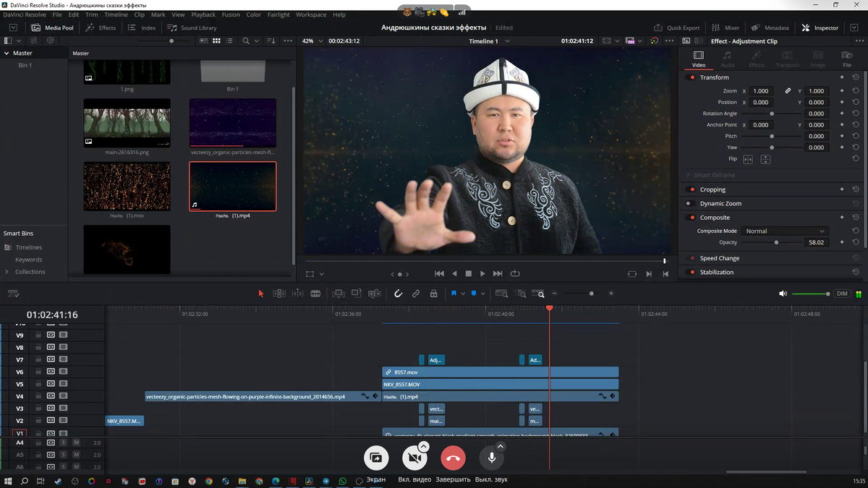Image resolution: width=868 pixels, height=488 pixels.
Task: Click the Loop playback icon
Action: click(x=515, y=274)
